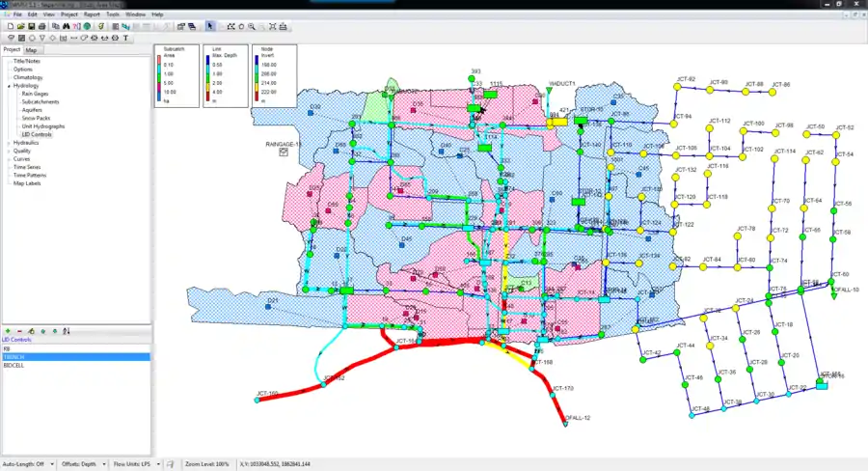This screenshot has height=471, width=868.
Task: Add LID control with green plus
Action: click(8, 331)
